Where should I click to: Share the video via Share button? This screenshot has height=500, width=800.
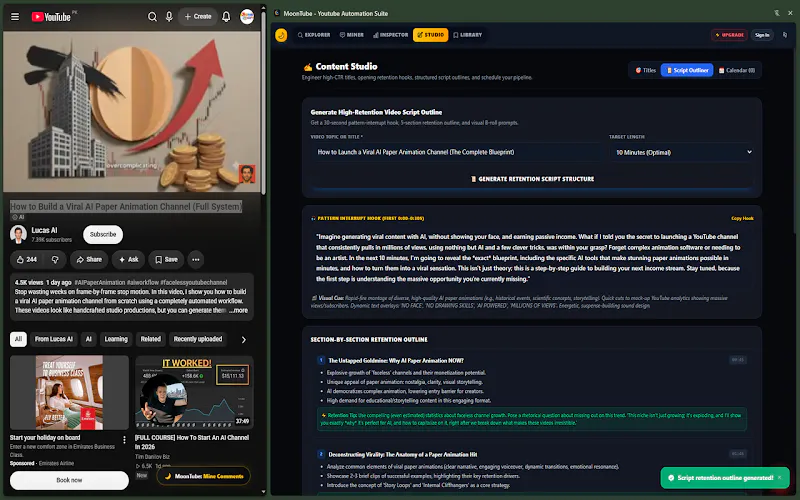(x=89, y=259)
